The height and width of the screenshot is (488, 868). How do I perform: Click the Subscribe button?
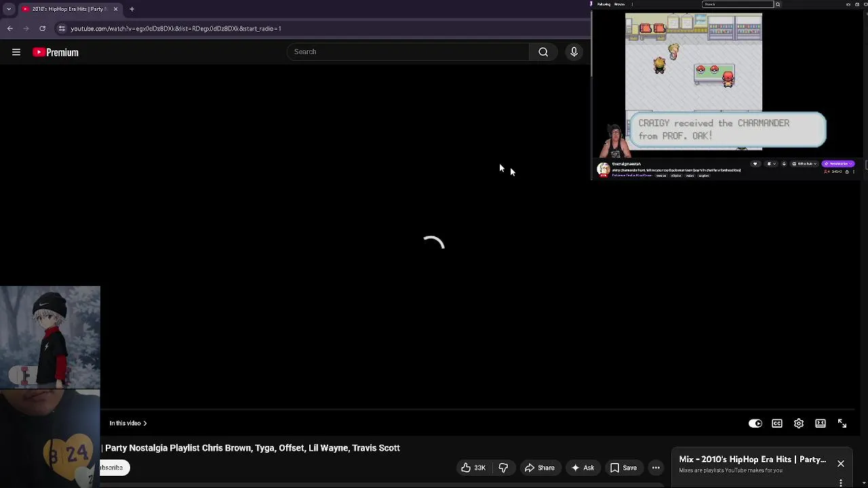tap(114, 468)
